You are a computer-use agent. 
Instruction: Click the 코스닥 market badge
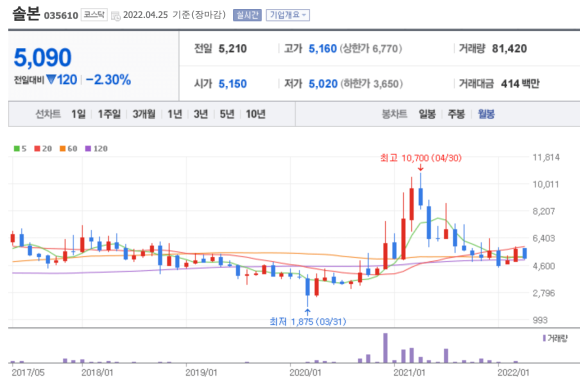[x=94, y=15]
